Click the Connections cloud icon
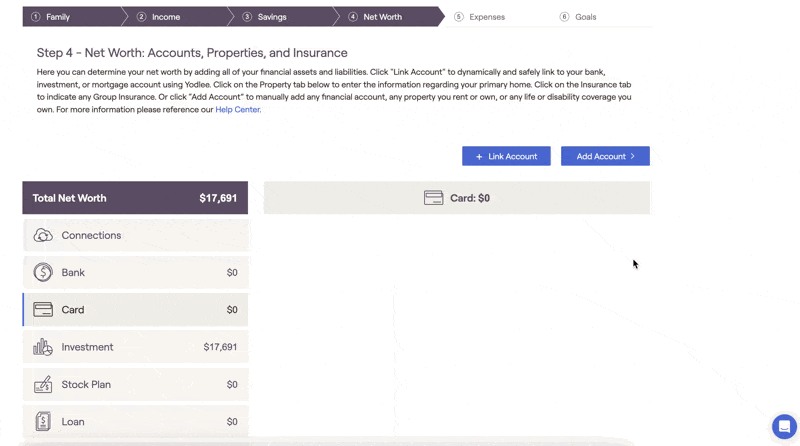 tap(43, 235)
